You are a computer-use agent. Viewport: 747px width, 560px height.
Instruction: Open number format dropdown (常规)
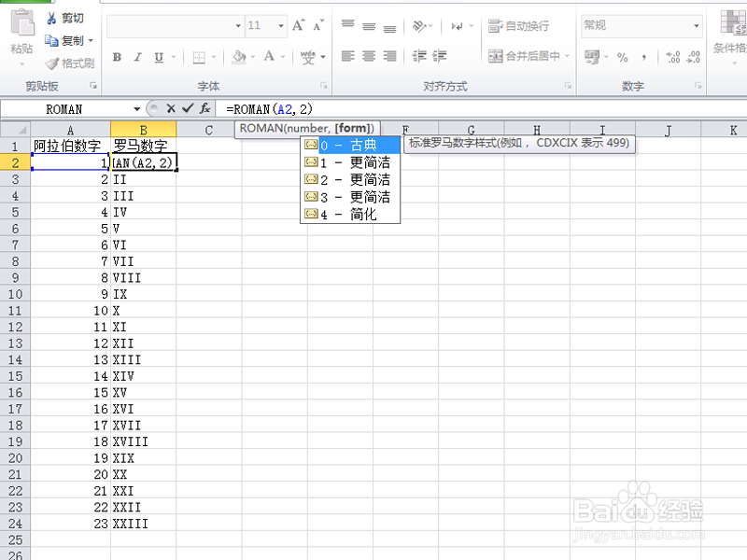pyautogui.click(x=696, y=26)
